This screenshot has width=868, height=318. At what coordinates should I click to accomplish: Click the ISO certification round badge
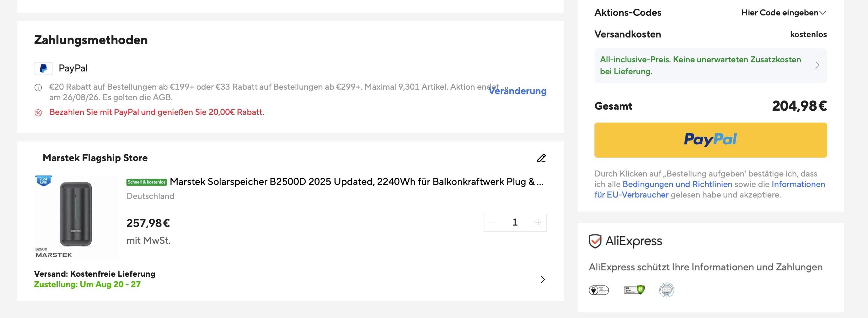tap(666, 290)
